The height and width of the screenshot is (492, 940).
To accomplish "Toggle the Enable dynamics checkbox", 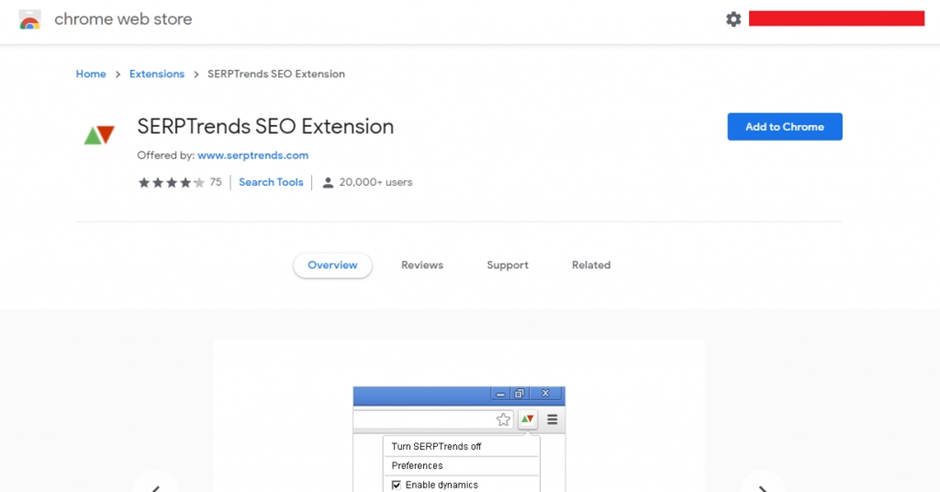I will pos(396,485).
